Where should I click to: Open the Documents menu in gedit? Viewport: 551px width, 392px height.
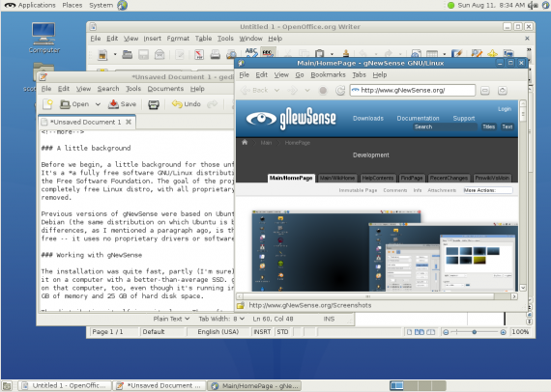(165, 89)
